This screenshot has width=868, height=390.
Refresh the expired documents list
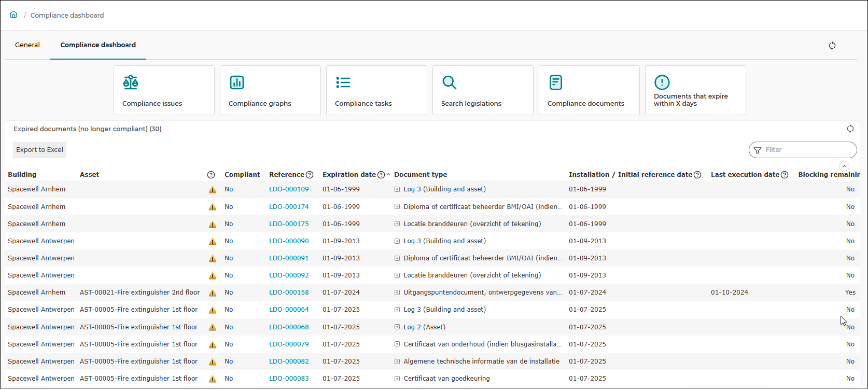coord(850,129)
